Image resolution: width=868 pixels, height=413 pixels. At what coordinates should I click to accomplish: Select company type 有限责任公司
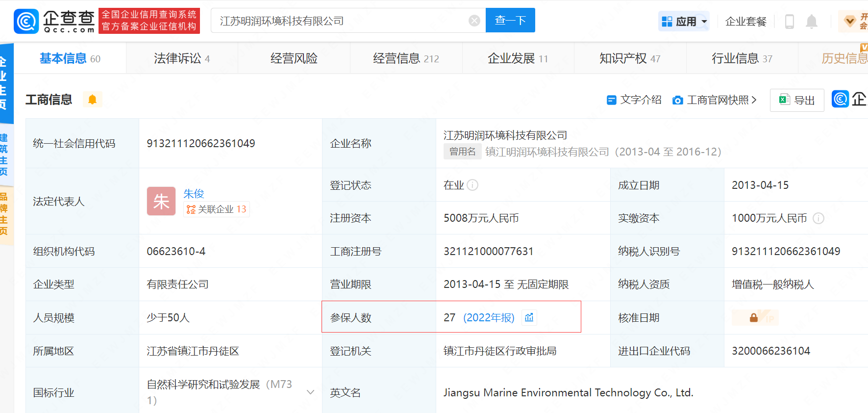177,284
